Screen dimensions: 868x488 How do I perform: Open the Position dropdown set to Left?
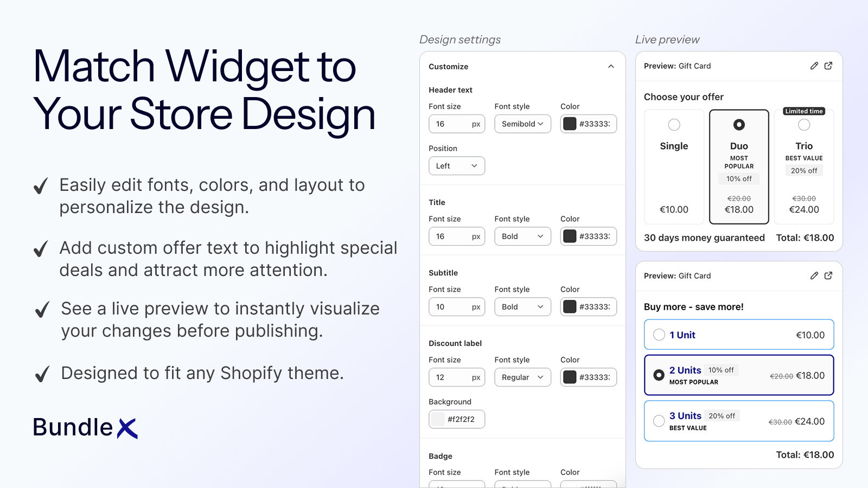tap(456, 165)
